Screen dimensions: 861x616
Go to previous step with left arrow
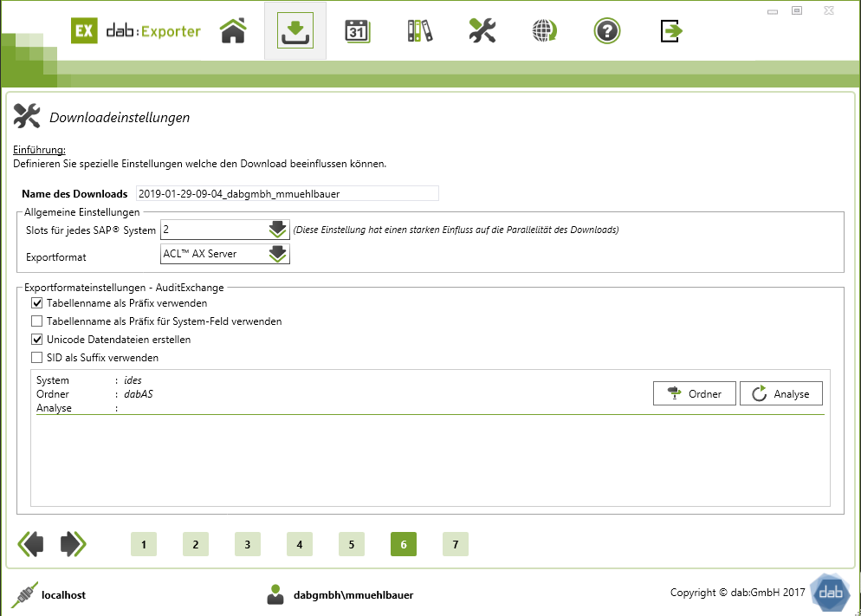pyautogui.click(x=31, y=544)
